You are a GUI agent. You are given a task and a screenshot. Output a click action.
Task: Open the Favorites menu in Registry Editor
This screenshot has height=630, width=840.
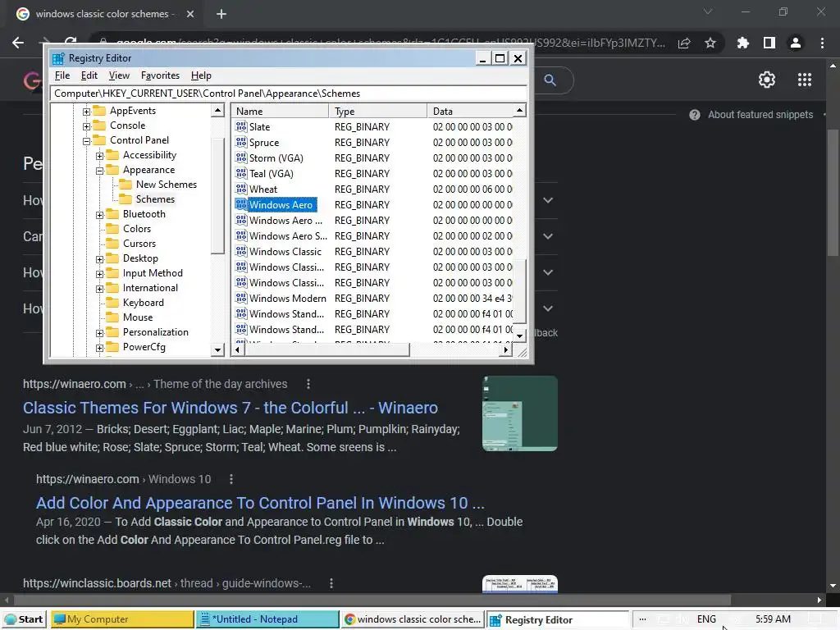click(x=160, y=75)
